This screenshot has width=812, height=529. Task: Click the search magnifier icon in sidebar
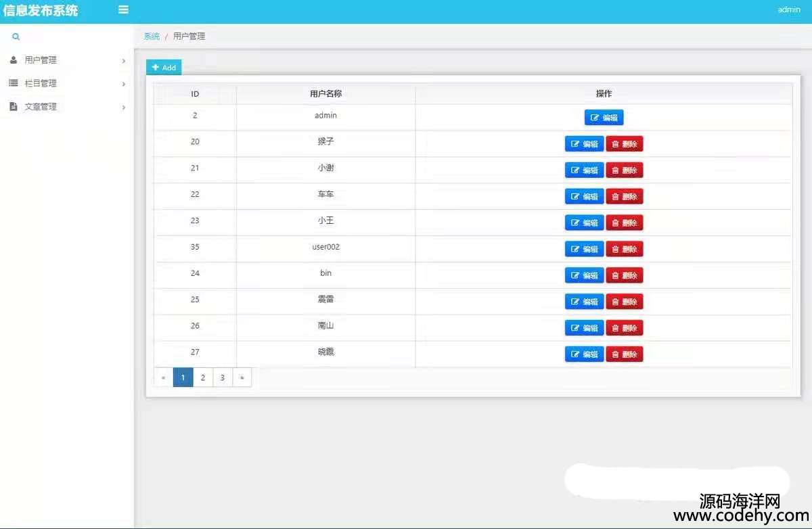pyautogui.click(x=16, y=37)
